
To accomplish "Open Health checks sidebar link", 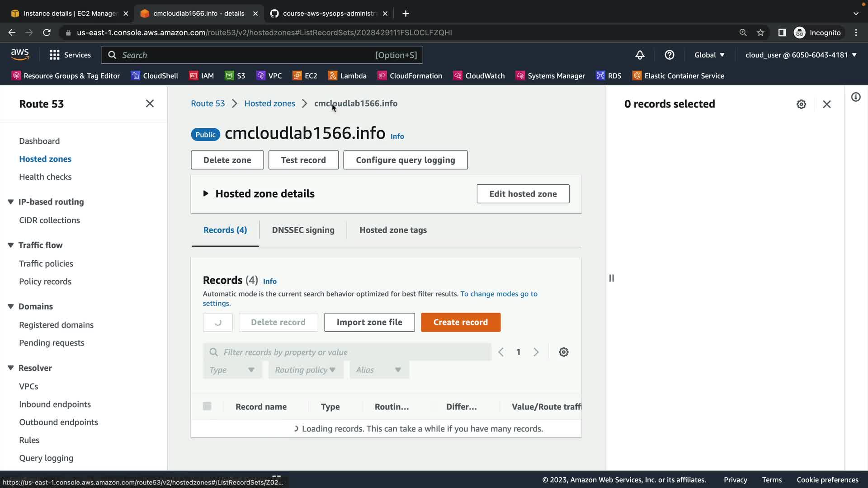I will (x=45, y=177).
